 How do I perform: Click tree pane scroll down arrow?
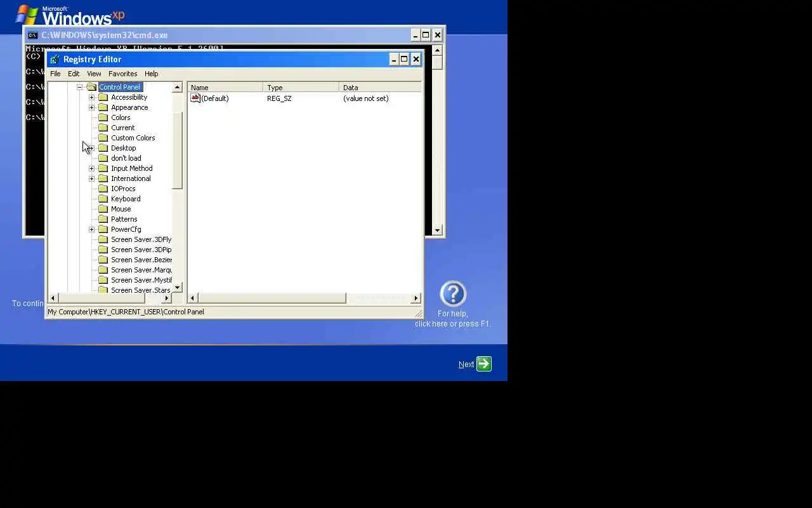tap(177, 288)
